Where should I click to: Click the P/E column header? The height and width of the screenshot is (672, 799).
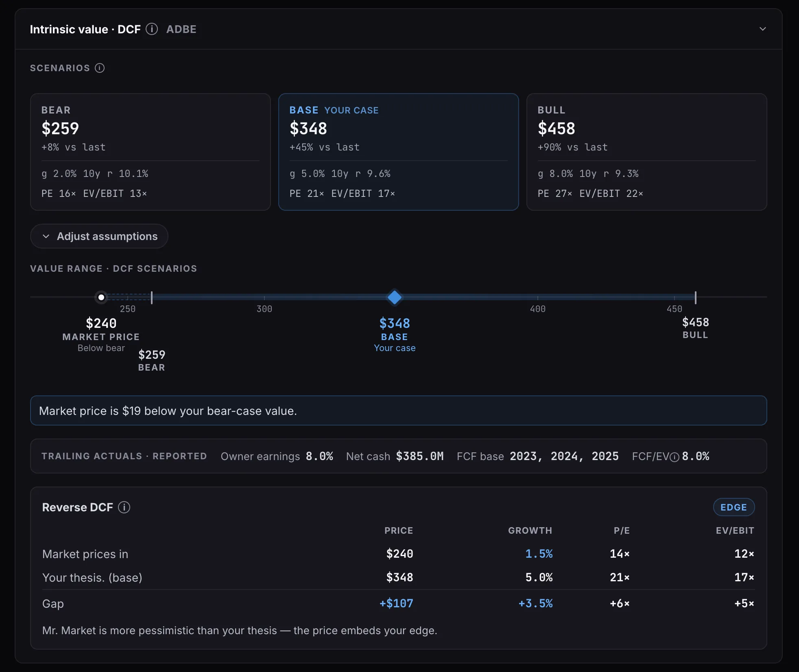pos(622,530)
